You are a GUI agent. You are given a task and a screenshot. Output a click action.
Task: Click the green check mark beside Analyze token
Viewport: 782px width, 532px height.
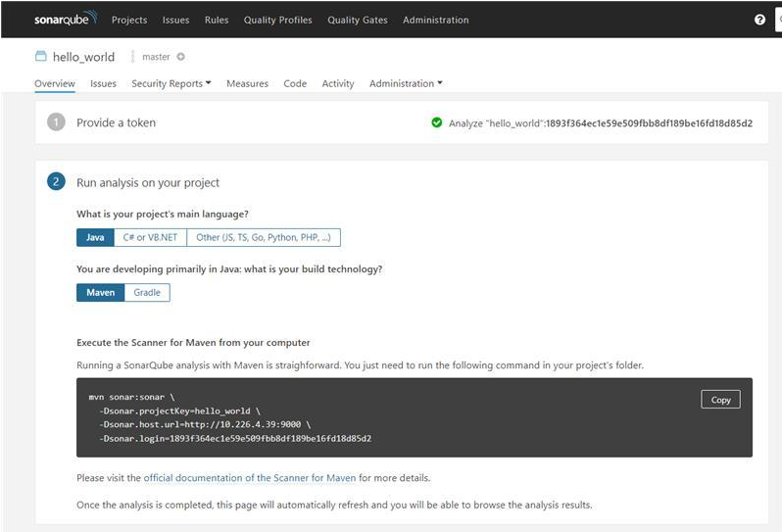click(x=437, y=122)
